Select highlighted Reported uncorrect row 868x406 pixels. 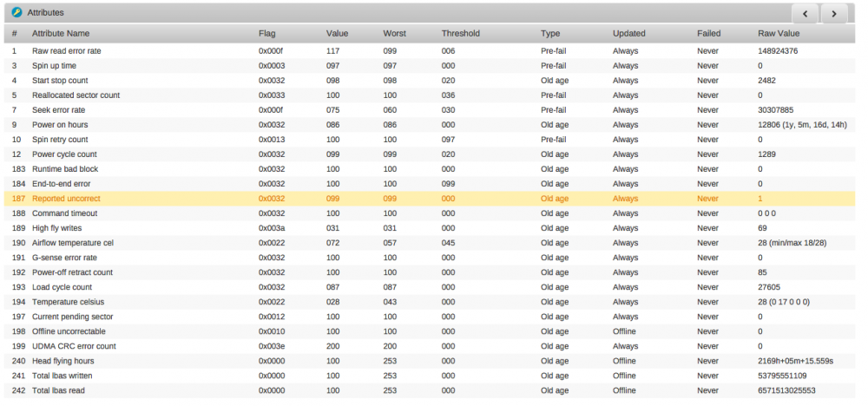pos(430,199)
